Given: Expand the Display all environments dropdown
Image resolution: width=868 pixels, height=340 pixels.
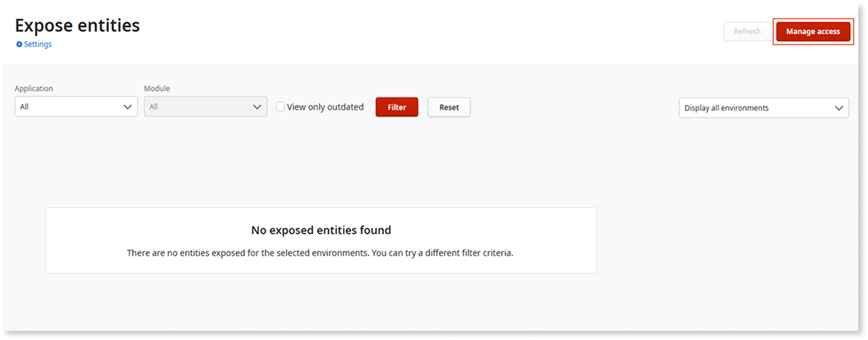Looking at the screenshot, I should (x=764, y=108).
